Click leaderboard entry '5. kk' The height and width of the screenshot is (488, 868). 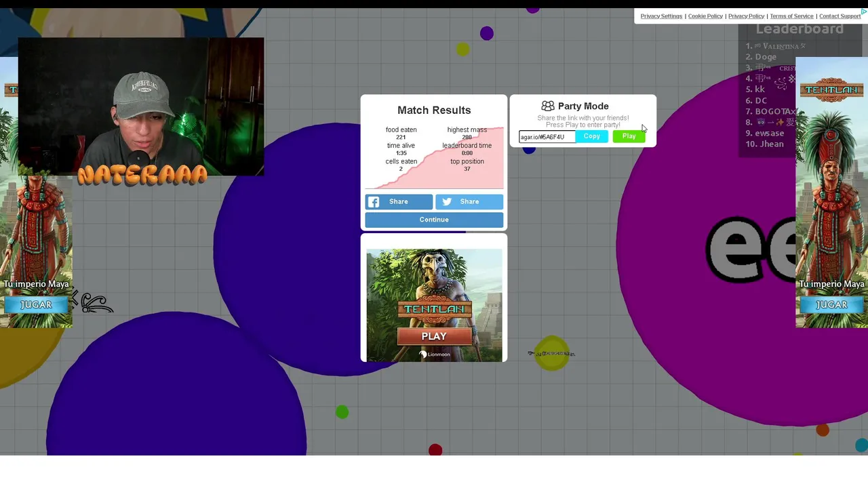[755, 89]
